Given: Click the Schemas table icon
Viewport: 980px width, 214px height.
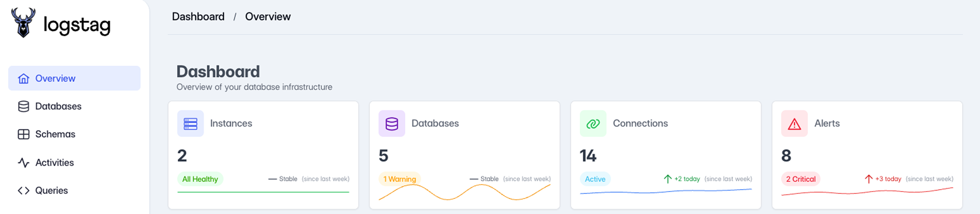Looking at the screenshot, I should [24, 134].
